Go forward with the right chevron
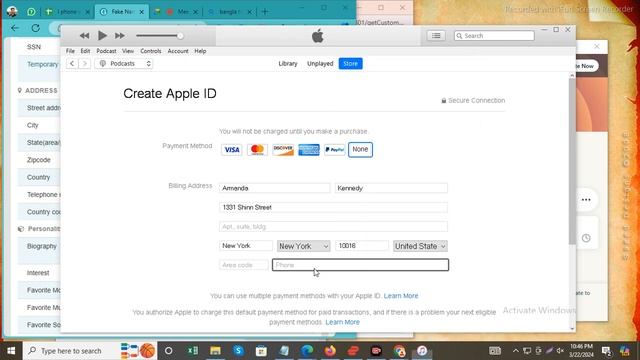The height and width of the screenshot is (360, 640). click(84, 64)
